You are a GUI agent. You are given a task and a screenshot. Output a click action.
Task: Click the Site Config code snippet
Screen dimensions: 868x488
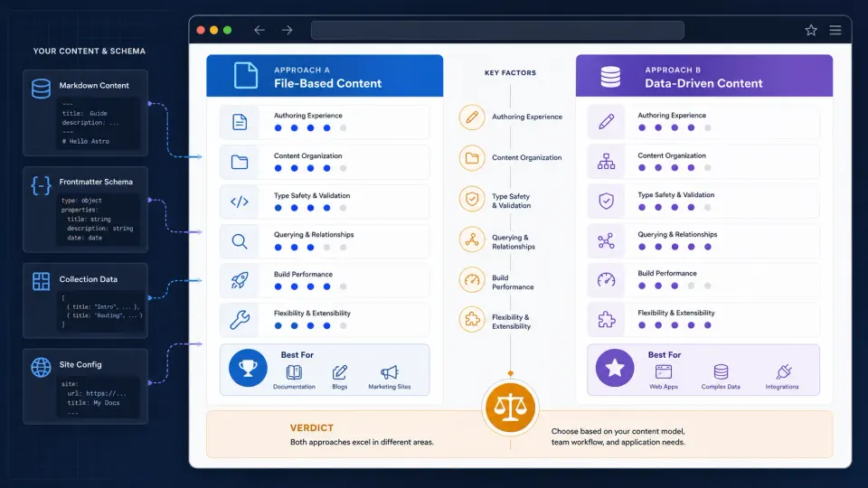99,398
